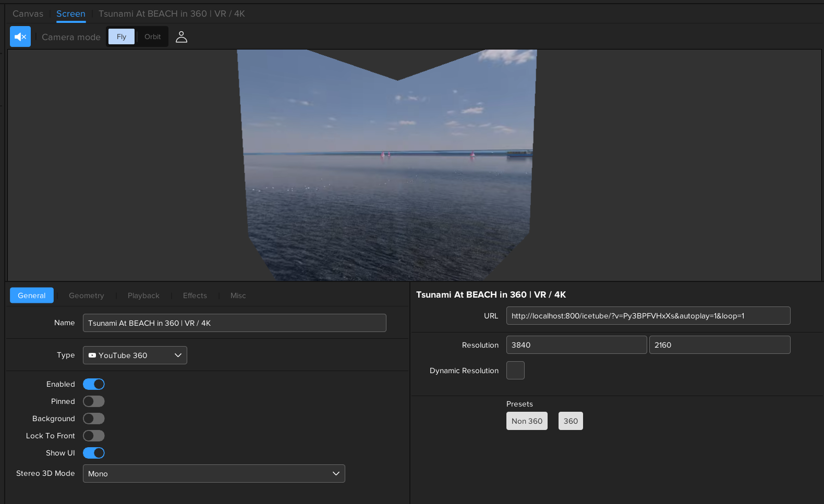Apply the Non 360 preset
824x504 pixels.
[x=527, y=421]
